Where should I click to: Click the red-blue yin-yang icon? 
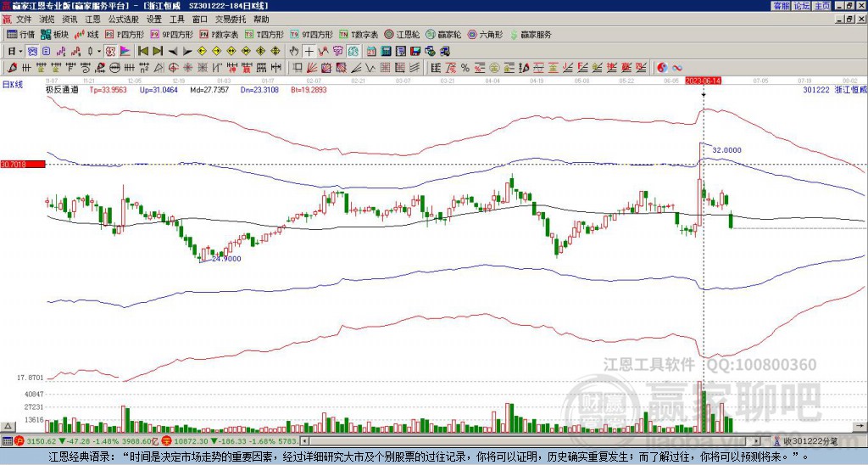point(662,68)
